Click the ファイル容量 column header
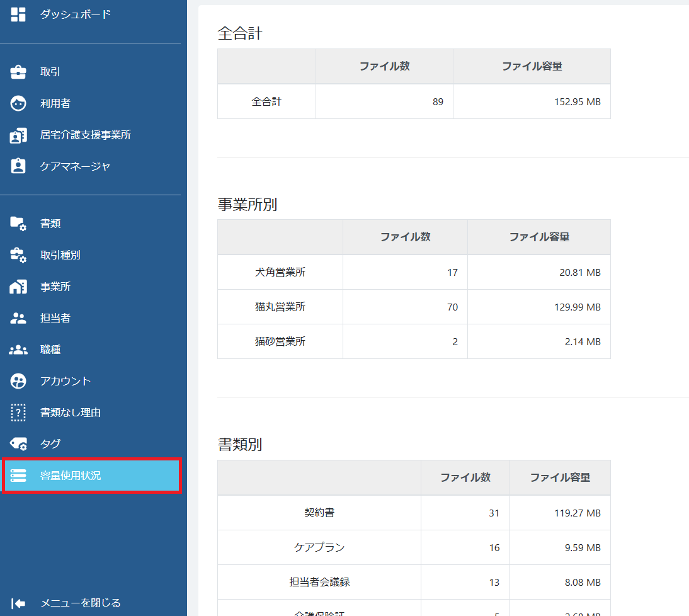Screen dimensions: 689x616 (538, 237)
